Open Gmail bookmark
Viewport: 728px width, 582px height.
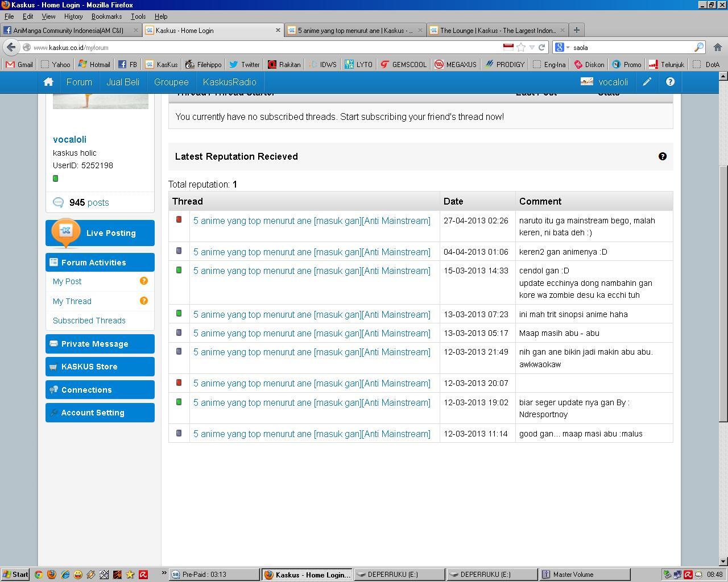[x=20, y=64]
